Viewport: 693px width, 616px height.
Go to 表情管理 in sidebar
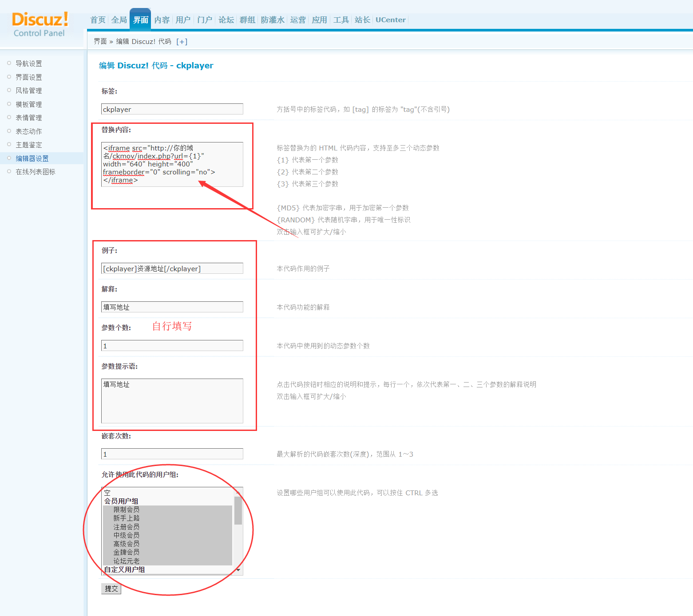[29, 118]
